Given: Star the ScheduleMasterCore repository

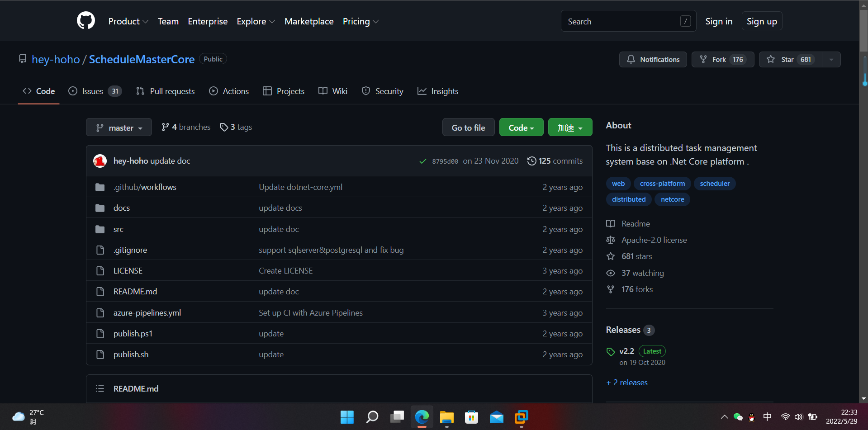Looking at the screenshot, I should [x=791, y=60].
